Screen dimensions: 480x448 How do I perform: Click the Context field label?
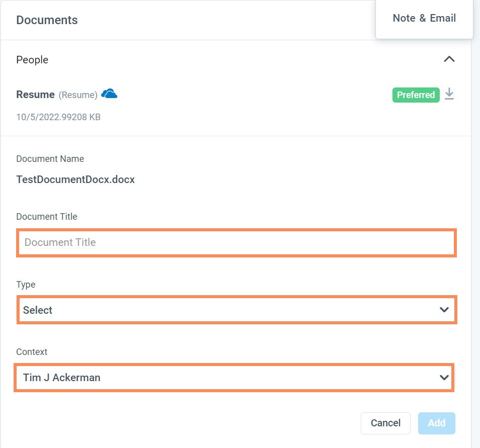tap(32, 352)
